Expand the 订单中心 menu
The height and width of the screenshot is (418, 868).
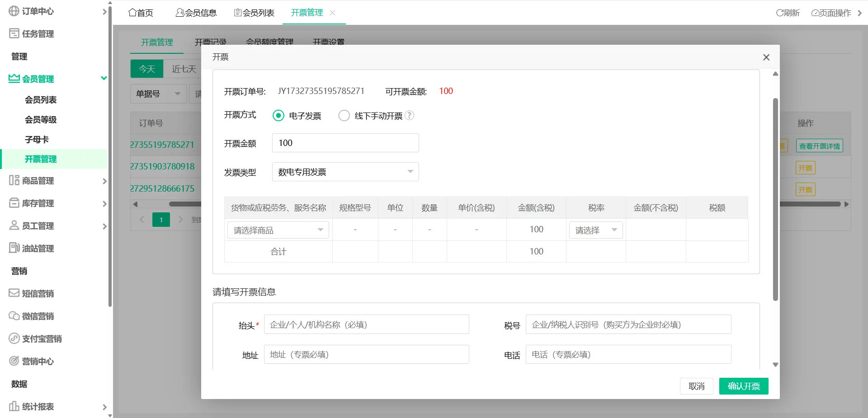click(104, 11)
